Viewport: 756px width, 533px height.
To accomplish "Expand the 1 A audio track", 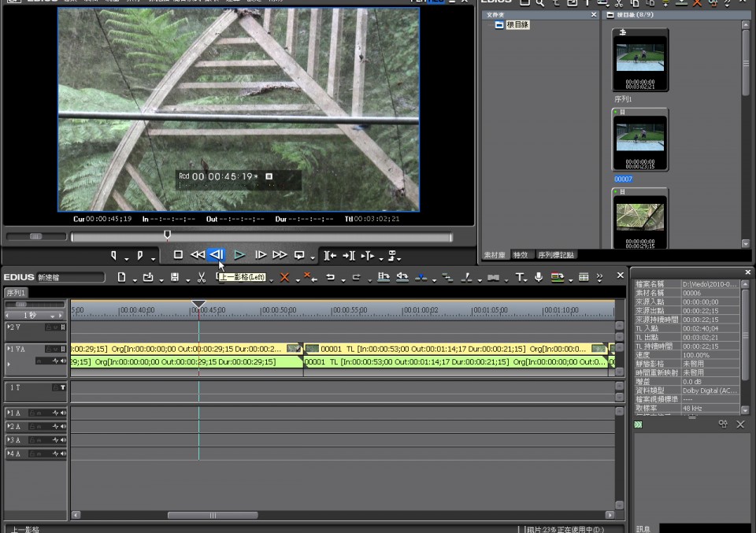I will 9,413.
